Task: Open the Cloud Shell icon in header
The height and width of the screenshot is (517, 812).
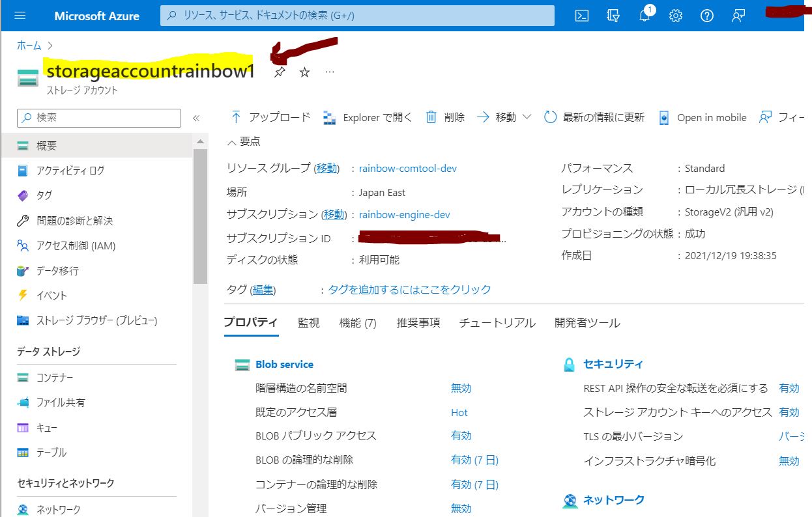Action: (x=582, y=16)
